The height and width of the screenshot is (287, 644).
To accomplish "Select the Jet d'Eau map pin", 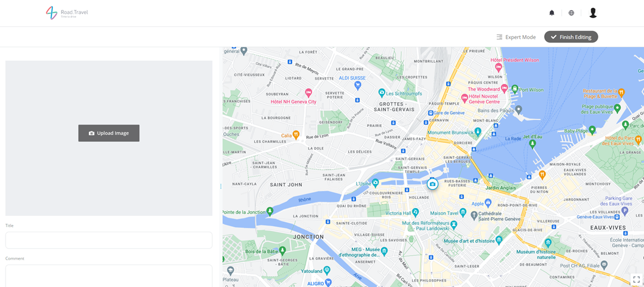I will click(x=533, y=144).
